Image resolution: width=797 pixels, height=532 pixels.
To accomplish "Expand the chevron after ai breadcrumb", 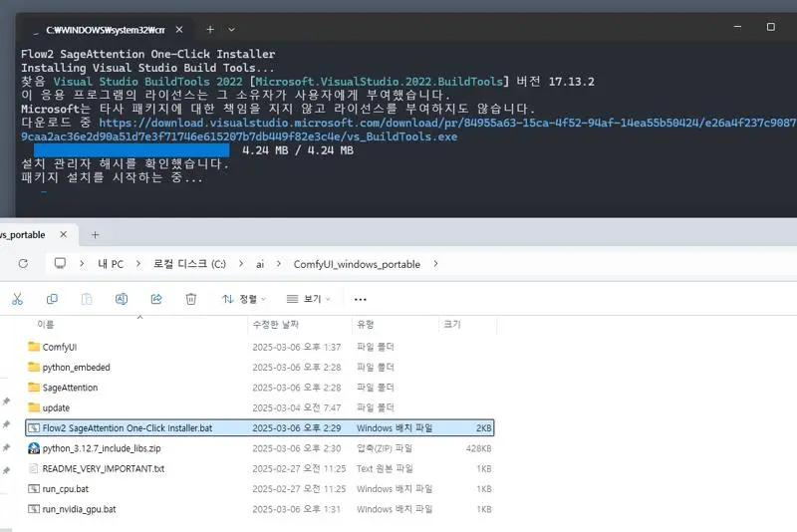I will (x=279, y=263).
